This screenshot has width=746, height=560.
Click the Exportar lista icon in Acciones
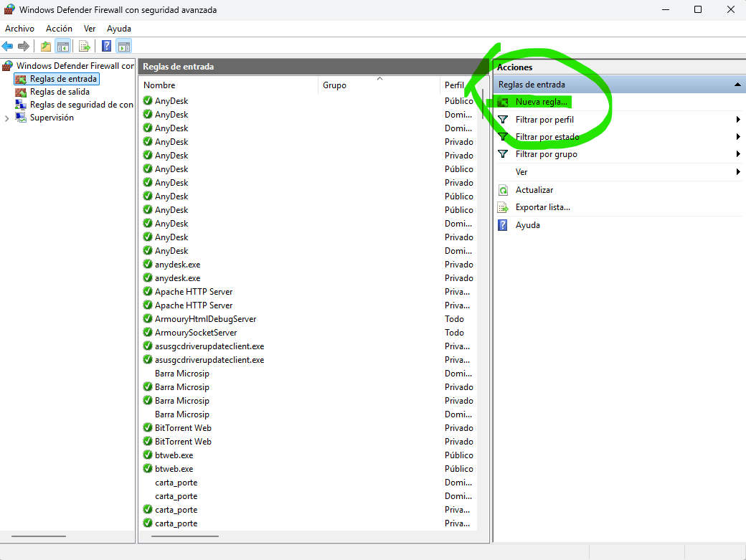pyautogui.click(x=503, y=208)
